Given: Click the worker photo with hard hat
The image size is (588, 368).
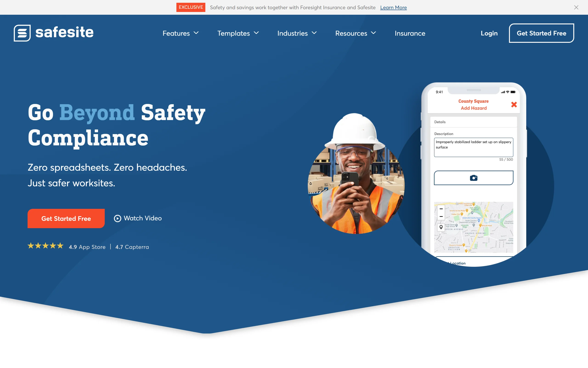Looking at the screenshot, I should click(x=356, y=173).
